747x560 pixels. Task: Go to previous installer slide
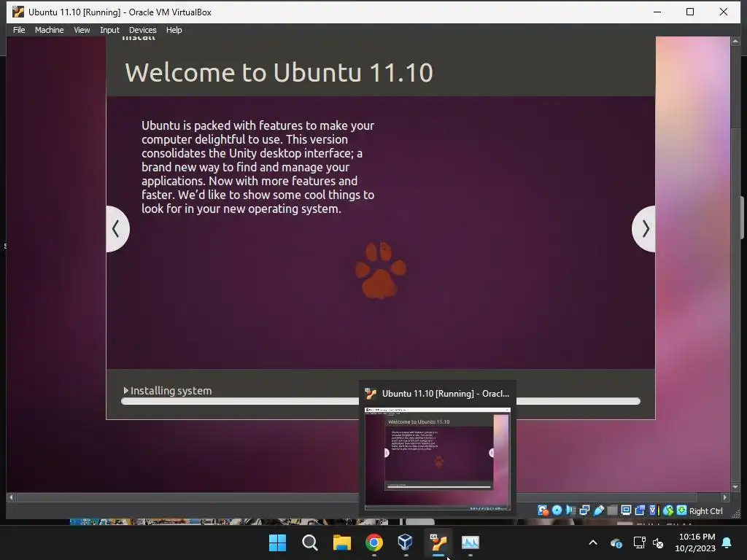pyautogui.click(x=117, y=229)
